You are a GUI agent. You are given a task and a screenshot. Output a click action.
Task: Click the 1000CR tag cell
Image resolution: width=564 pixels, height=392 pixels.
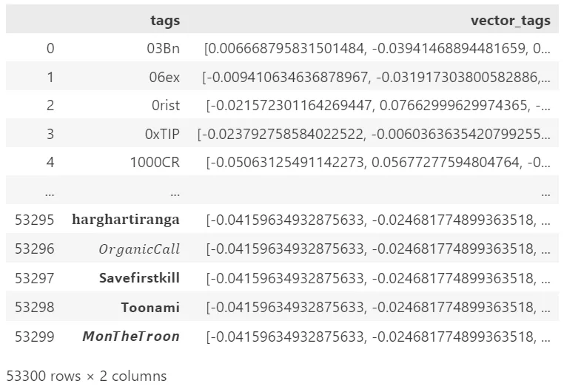tap(155, 163)
